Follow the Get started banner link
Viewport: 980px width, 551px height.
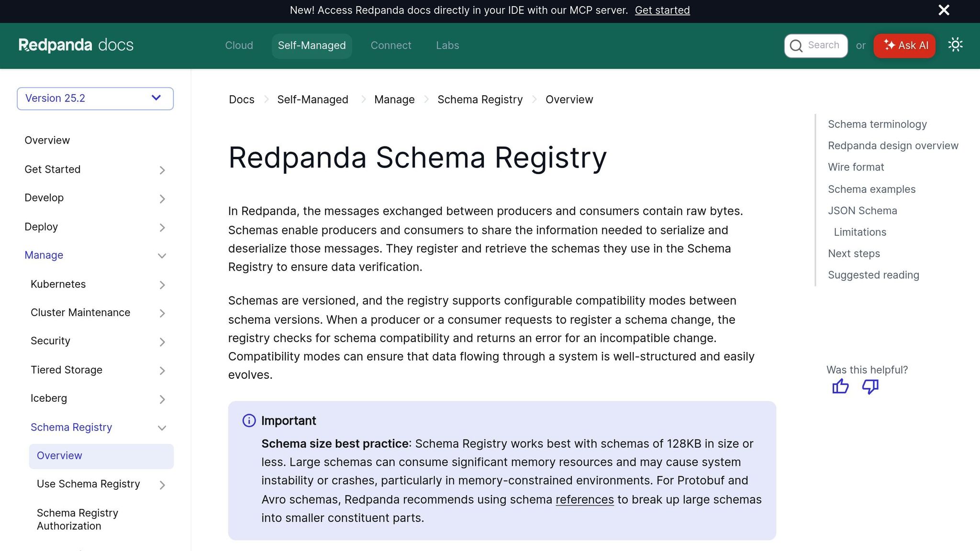pos(662,11)
